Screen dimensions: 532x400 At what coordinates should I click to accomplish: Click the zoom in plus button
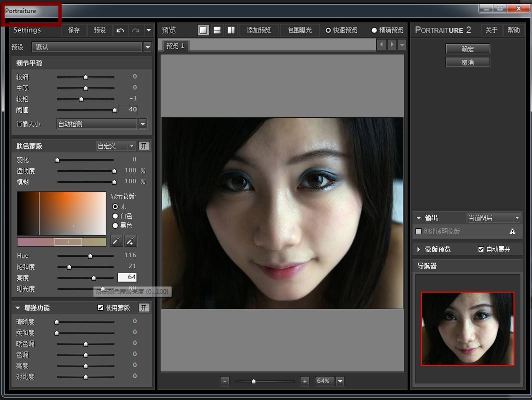(304, 381)
